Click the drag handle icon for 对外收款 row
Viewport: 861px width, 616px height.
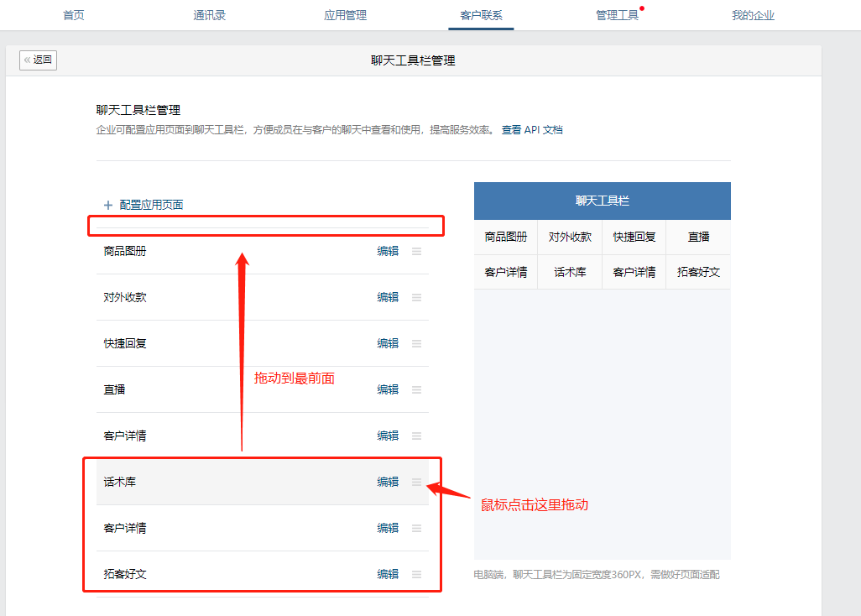(x=417, y=297)
